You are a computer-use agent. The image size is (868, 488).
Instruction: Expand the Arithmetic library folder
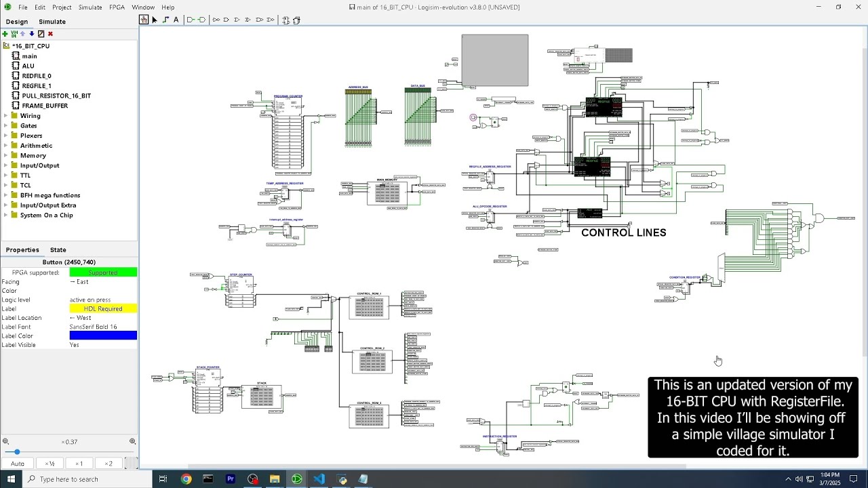click(5, 146)
